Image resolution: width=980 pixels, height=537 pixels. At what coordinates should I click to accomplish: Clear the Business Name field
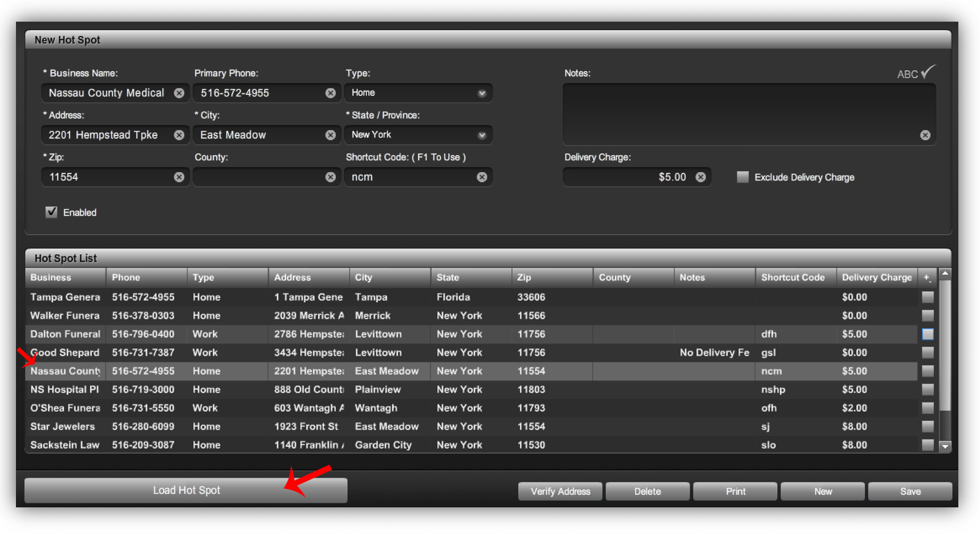pos(179,93)
